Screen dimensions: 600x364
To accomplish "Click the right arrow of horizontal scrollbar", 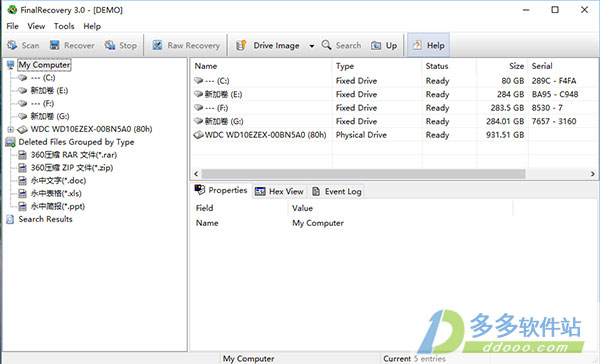I will [593, 174].
